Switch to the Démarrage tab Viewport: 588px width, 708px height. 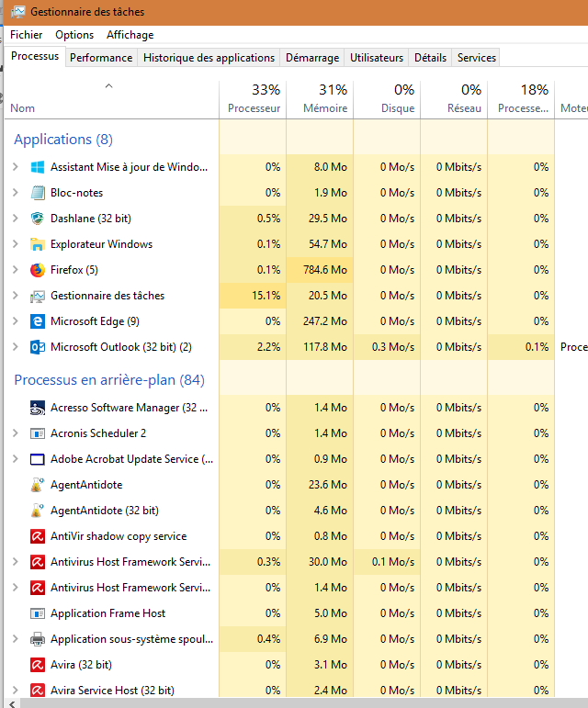(x=312, y=58)
